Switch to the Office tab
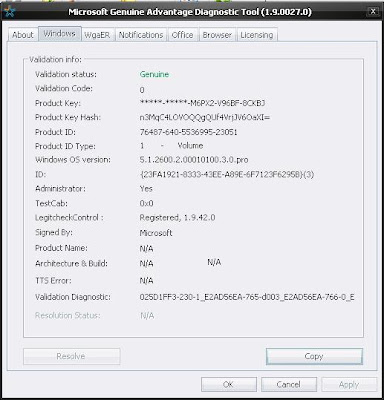The width and height of the screenshot is (384, 400). pyautogui.click(x=182, y=35)
